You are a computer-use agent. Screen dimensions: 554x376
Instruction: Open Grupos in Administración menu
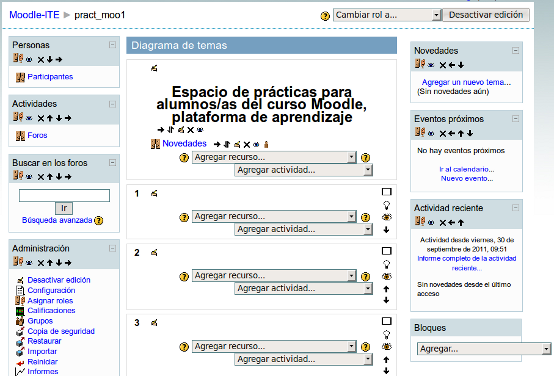coord(40,321)
